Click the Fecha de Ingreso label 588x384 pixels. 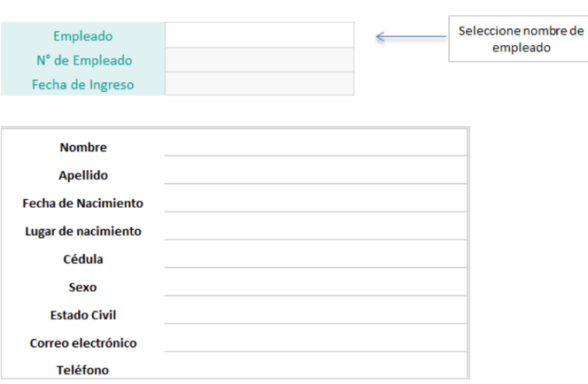83,85
